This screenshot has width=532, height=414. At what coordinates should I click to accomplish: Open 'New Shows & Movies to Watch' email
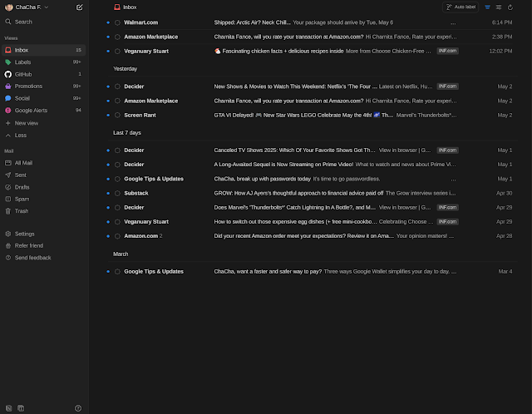pos(312,86)
